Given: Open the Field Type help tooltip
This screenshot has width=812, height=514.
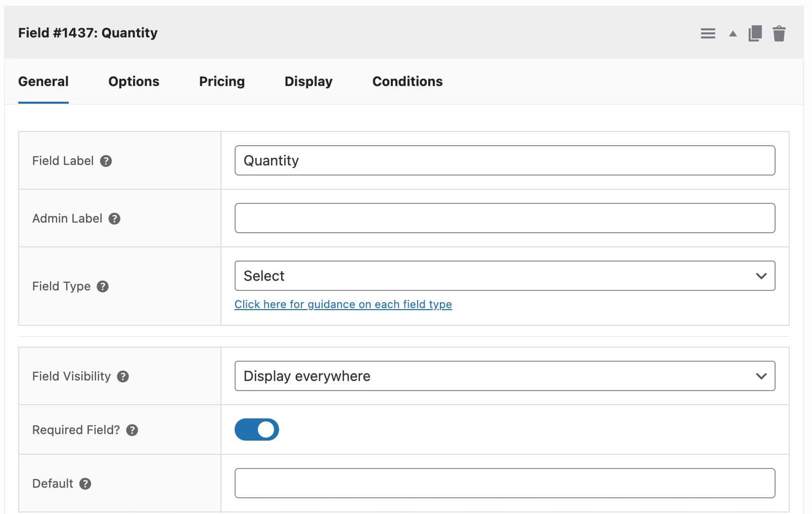Looking at the screenshot, I should point(103,286).
